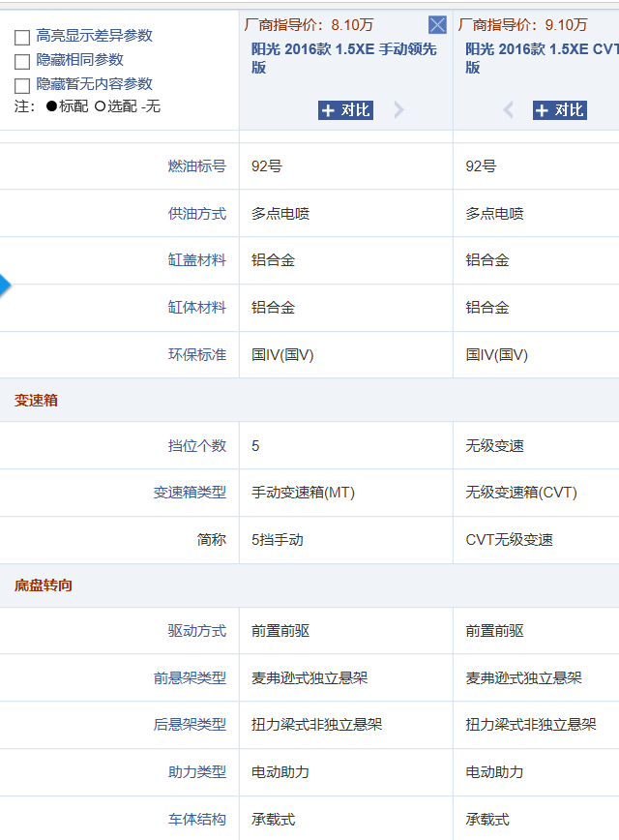619x840 pixels.
Task: Click the 燃油标号 parameter label
Action: (x=197, y=166)
